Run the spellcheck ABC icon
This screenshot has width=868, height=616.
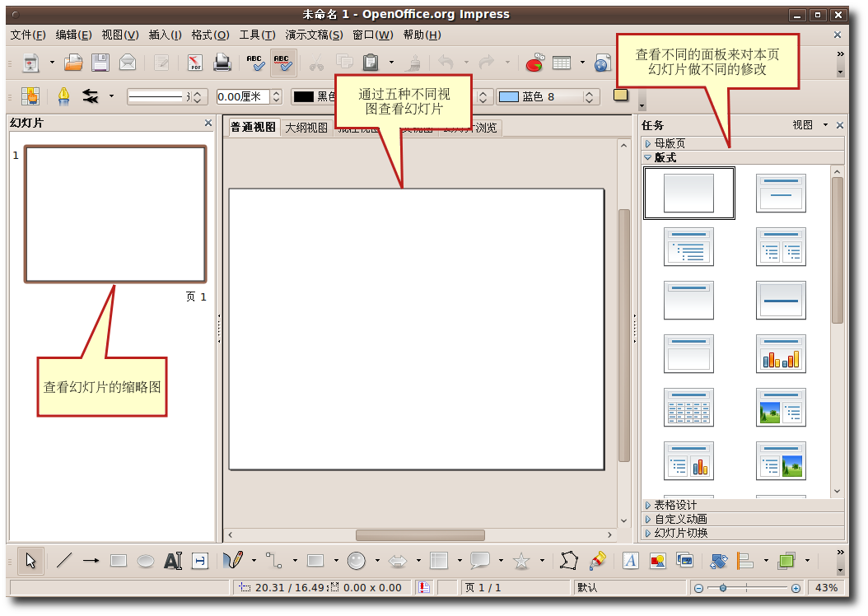pyautogui.click(x=255, y=63)
